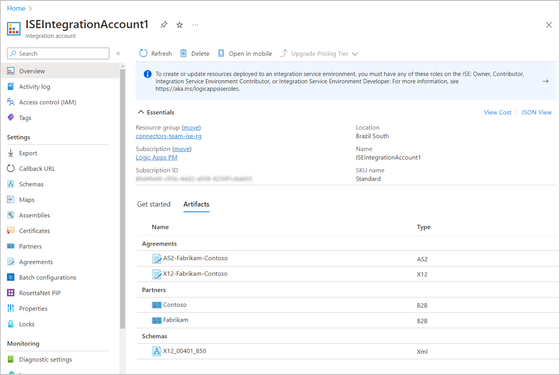Open the more options ellipsis next to the title

pos(195,25)
